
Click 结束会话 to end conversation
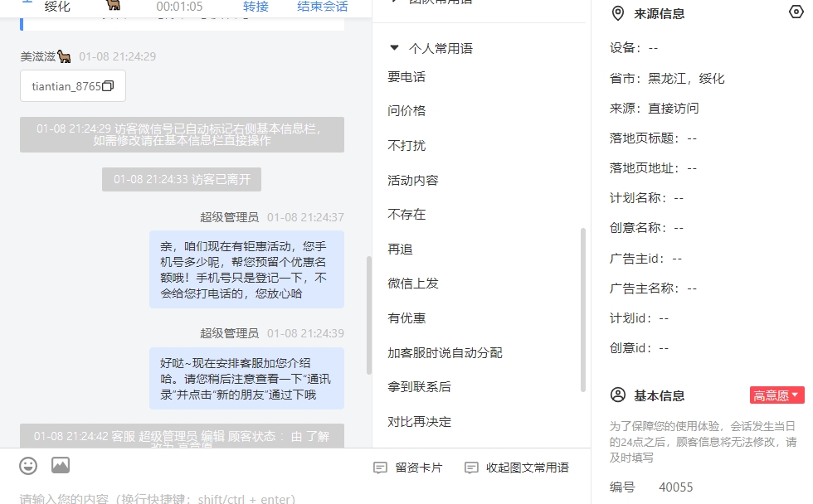(322, 7)
